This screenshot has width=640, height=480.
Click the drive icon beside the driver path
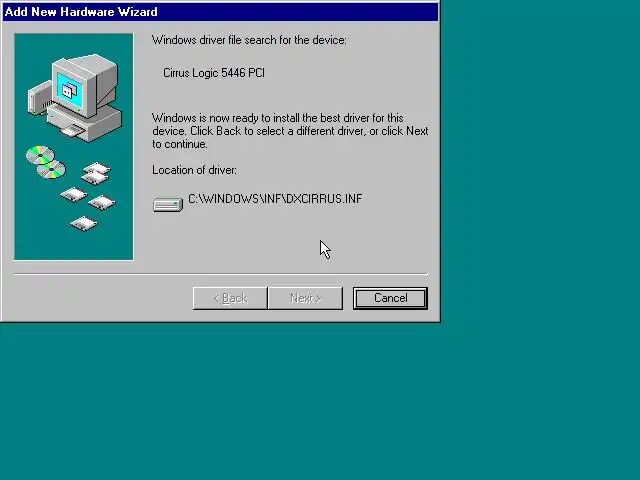(168, 204)
